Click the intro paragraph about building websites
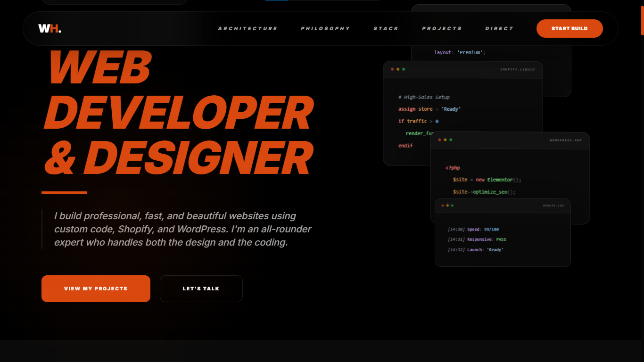Image resolution: width=644 pixels, height=362 pixels. (183, 229)
